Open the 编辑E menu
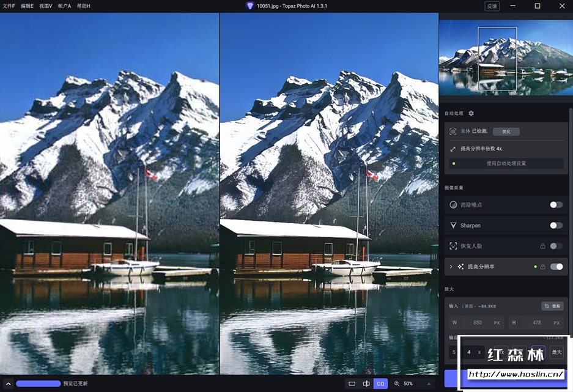The width and height of the screenshot is (573, 392). click(x=27, y=6)
